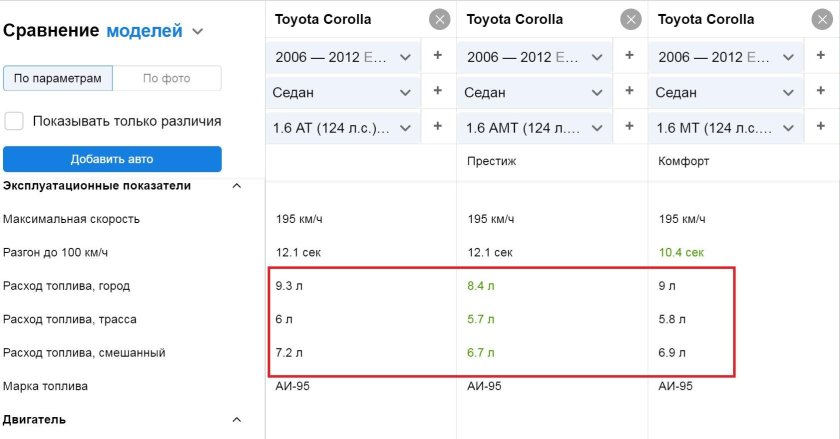Click plus icon beside 1.6 AT dropdown
840x439 pixels.
[x=438, y=127]
